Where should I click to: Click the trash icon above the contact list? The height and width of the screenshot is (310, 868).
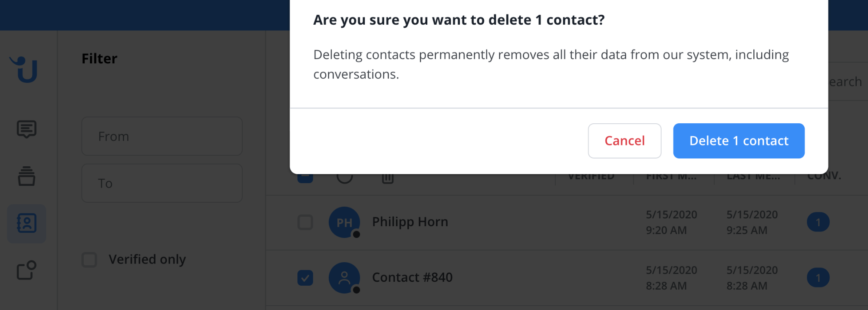[388, 178]
